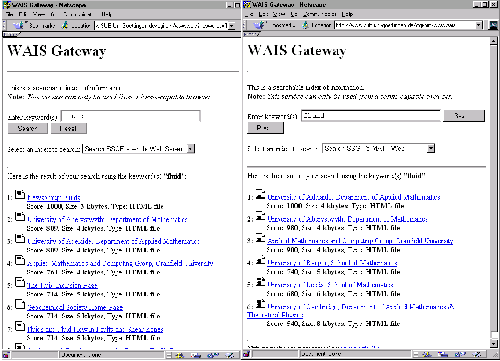Expand URL dropdown in left window location bar
The image size is (500, 361).
(x=232, y=26)
